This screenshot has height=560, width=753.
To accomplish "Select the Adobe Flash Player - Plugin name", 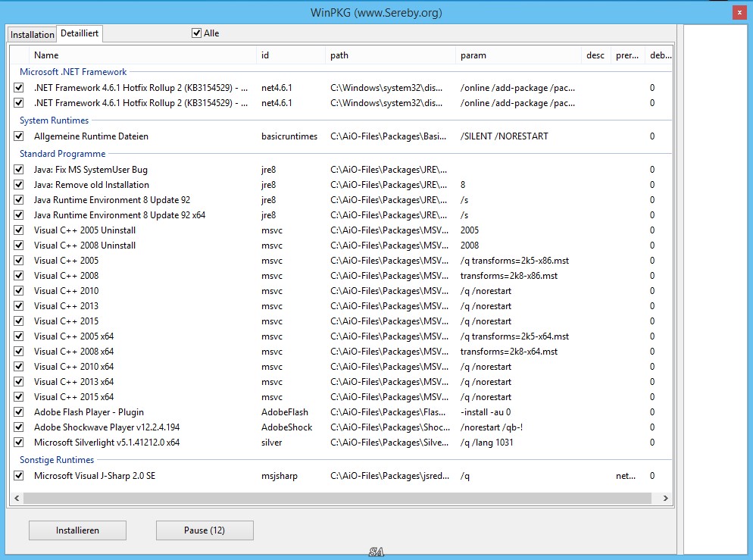I will pos(89,412).
